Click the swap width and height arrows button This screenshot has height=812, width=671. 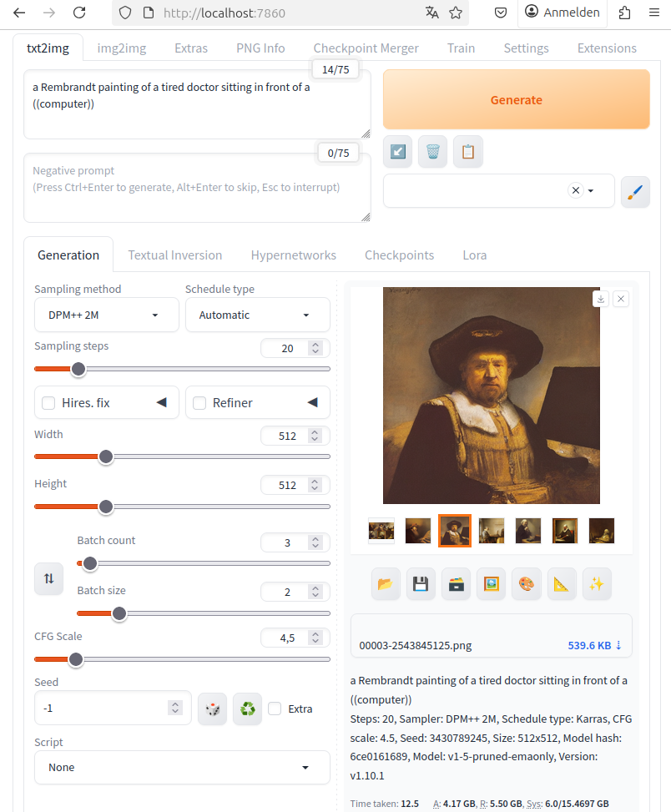click(48, 578)
